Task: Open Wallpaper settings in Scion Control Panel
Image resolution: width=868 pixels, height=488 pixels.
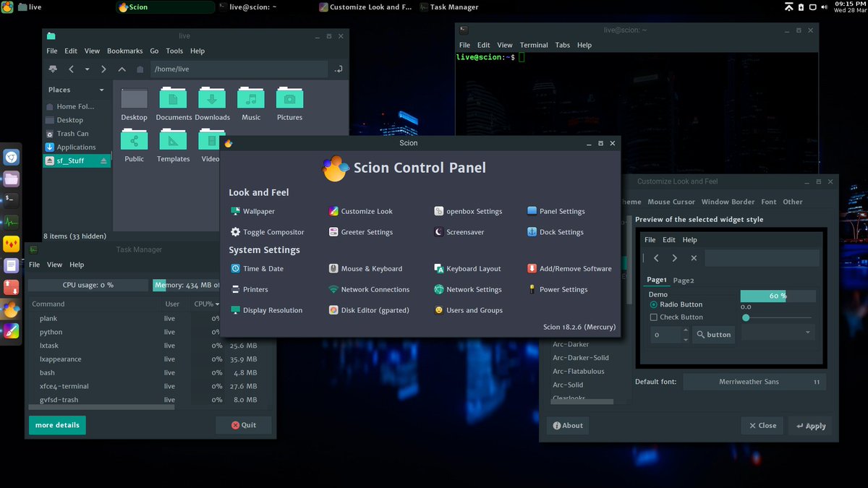Action: [x=252, y=211]
